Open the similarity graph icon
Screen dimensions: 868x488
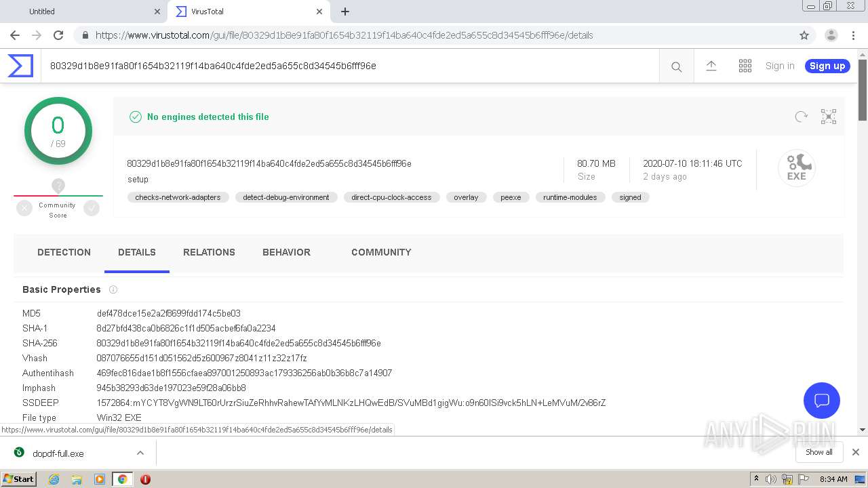(x=829, y=117)
